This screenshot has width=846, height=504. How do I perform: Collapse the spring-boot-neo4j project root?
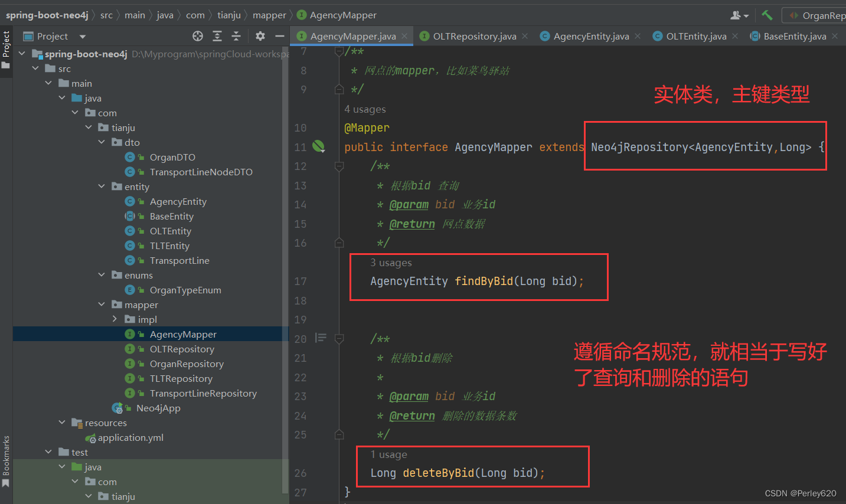pos(22,54)
